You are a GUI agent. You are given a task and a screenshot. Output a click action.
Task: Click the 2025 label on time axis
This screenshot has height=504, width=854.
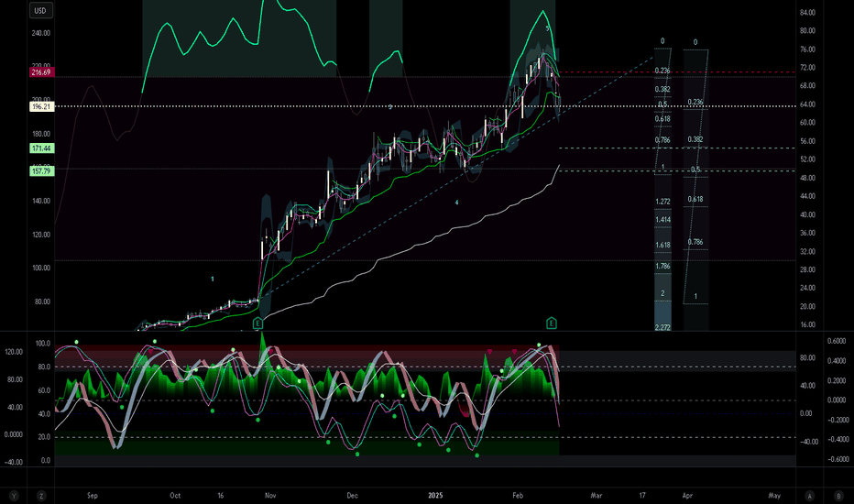[x=435, y=495]
